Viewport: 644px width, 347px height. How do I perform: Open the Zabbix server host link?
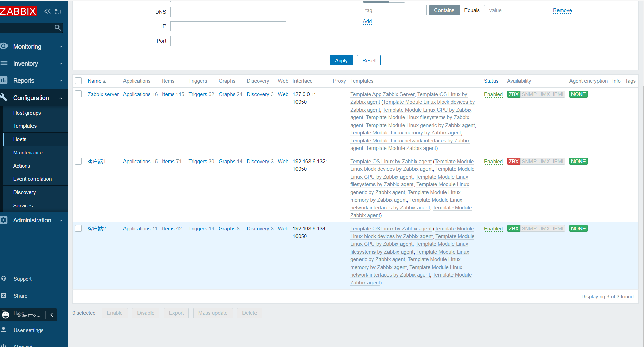tap(103, 94)
